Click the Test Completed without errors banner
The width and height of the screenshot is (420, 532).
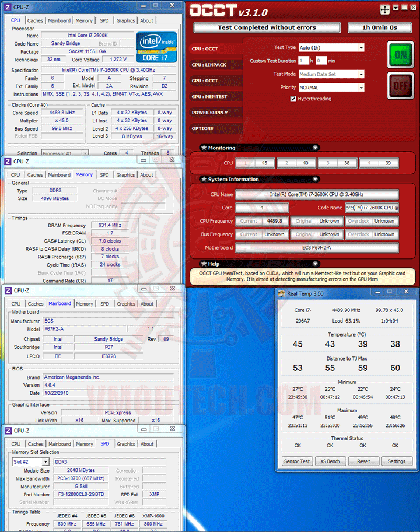click(x=267, y=27)
